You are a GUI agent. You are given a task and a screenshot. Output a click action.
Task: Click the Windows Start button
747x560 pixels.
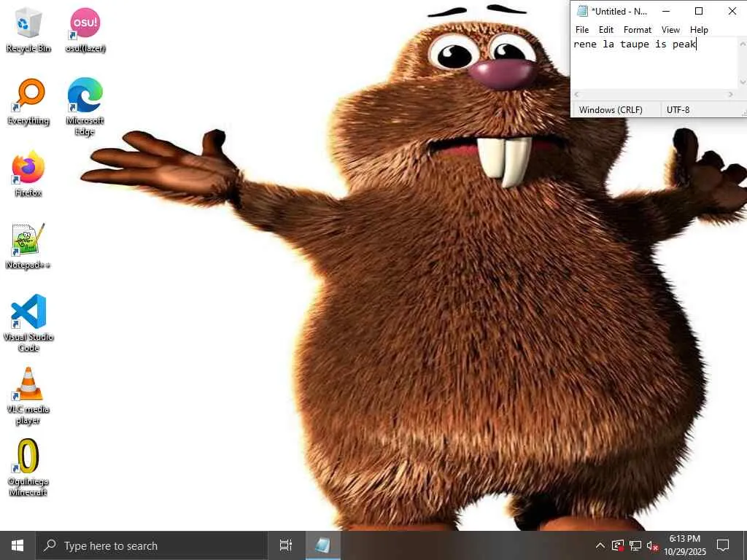[x=18, y=545]
